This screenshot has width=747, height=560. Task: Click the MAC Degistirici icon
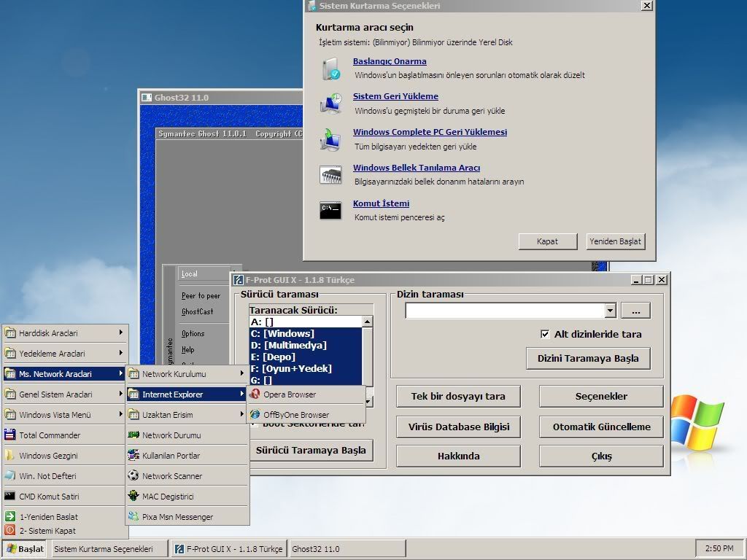point(133,496)
